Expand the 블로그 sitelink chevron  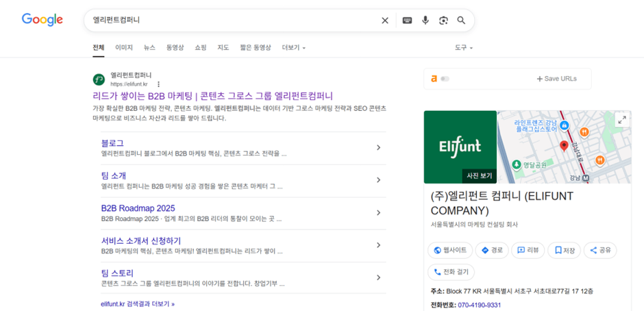[x=378, y=148]
